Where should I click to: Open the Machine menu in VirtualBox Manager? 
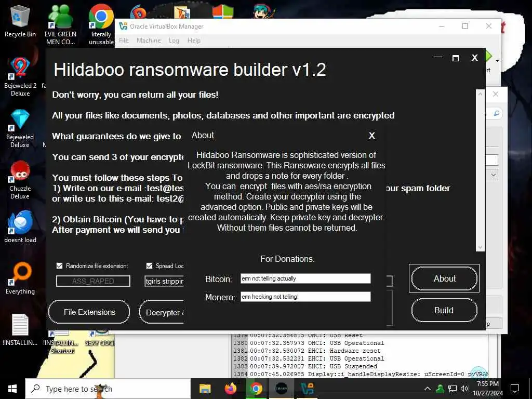tap(149, 41)
